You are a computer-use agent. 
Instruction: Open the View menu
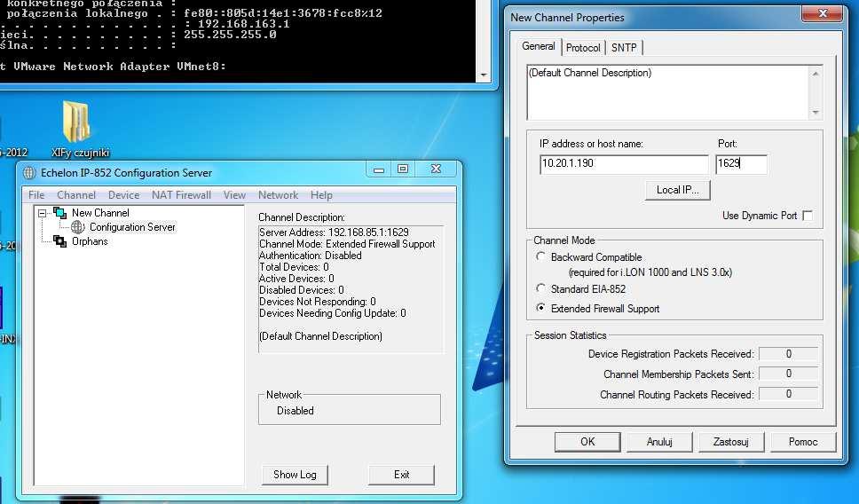tap(234, 195)
